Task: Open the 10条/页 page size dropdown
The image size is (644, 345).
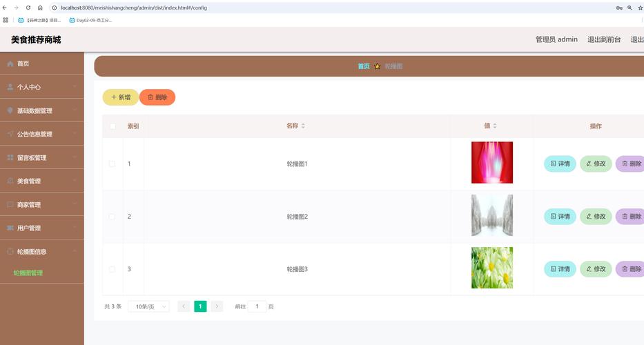Action: coord(148,306)
